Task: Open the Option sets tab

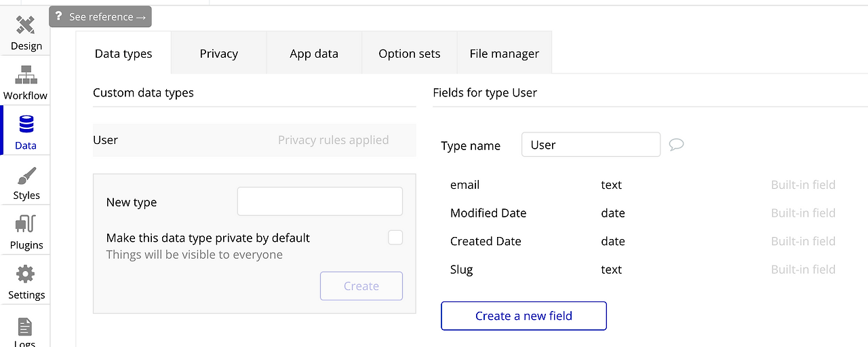Action: pos(409,54)
